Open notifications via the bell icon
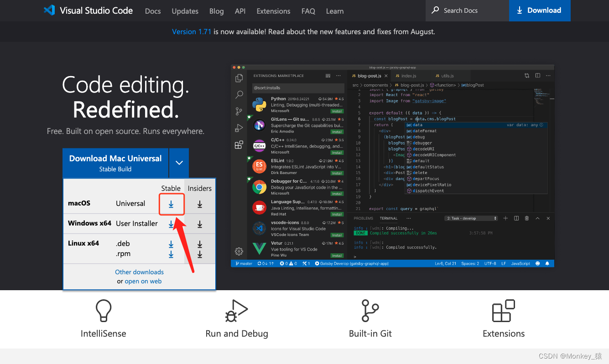609x364 pixels. tap(547, 263)
